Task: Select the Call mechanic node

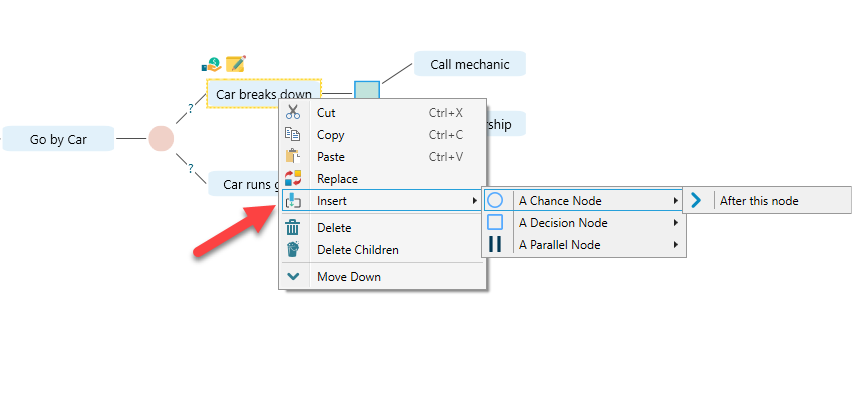Action: click(x=469, y=64)
